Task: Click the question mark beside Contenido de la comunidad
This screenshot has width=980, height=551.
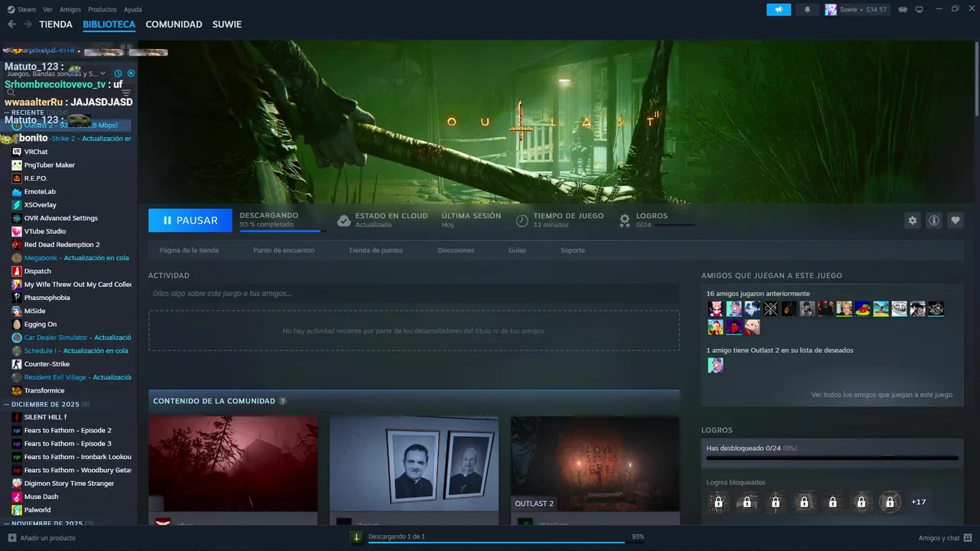Action: [283, 401]
